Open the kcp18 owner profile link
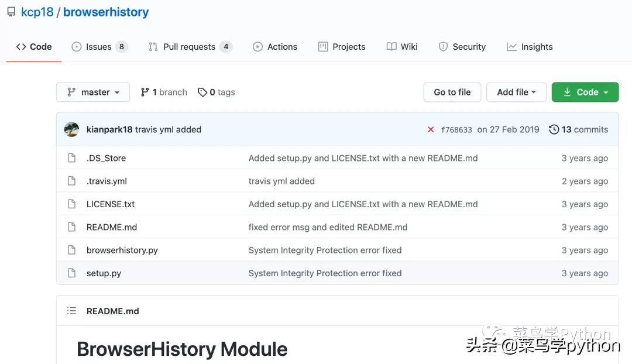632x364 pixels. point(37,12)
